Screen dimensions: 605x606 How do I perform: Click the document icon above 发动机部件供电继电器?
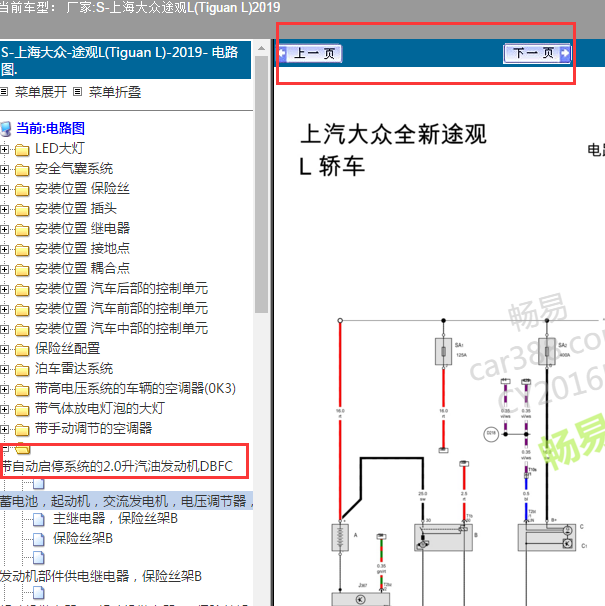point(39,558)
